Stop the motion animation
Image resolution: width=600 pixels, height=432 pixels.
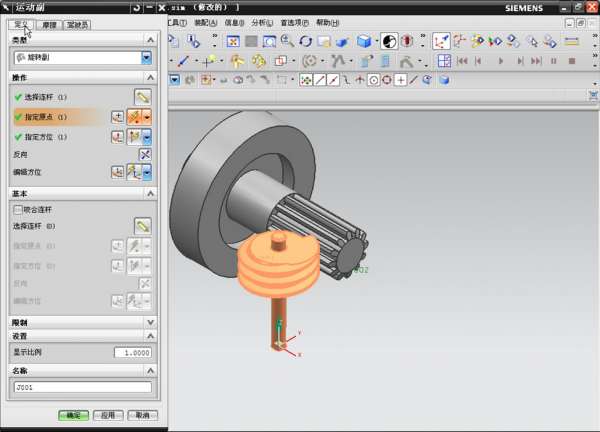[572, 61]
